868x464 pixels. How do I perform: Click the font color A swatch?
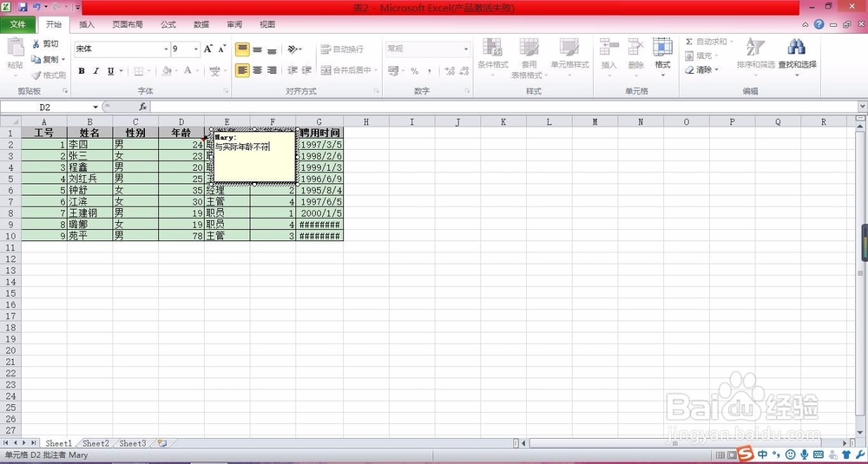tap(187, 71)
